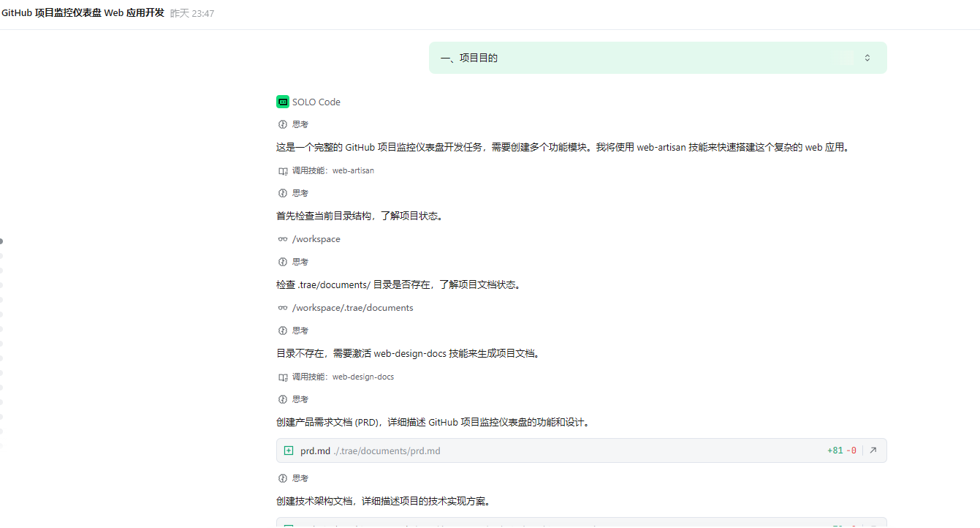The image size is (980, 528).
Task: Click the thinking icon directly under SOLO Code
Action: 283,124
